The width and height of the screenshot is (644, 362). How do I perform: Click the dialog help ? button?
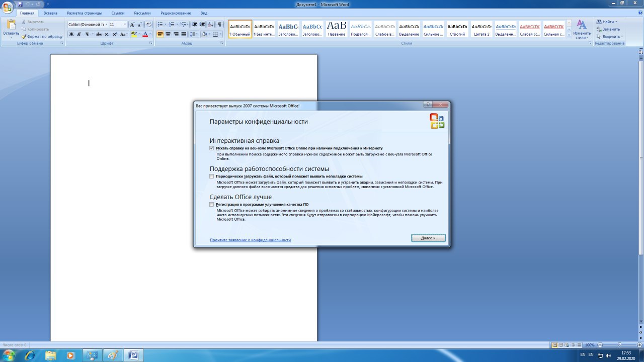coord(428,105)
